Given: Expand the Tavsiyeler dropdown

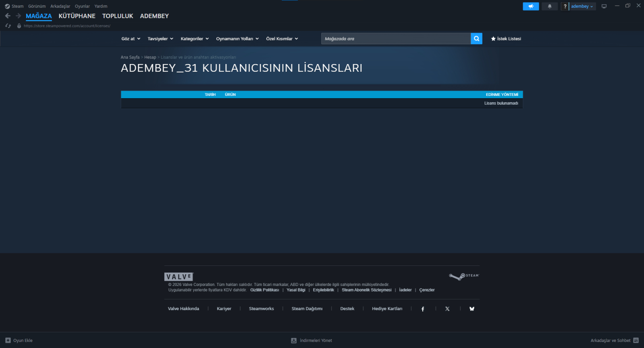Looking at the screenshot, I should click(160, 39).
